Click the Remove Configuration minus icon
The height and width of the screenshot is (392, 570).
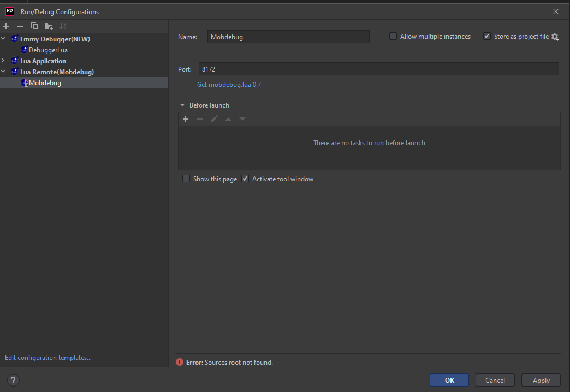pos(20,26)
